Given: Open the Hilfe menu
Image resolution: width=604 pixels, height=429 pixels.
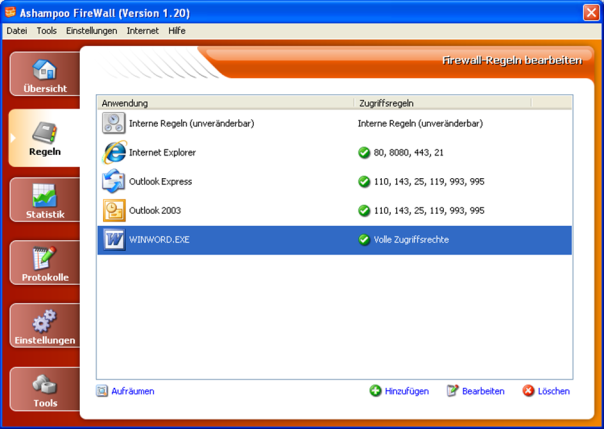Looking at the screenshot, I should [177, 31].
